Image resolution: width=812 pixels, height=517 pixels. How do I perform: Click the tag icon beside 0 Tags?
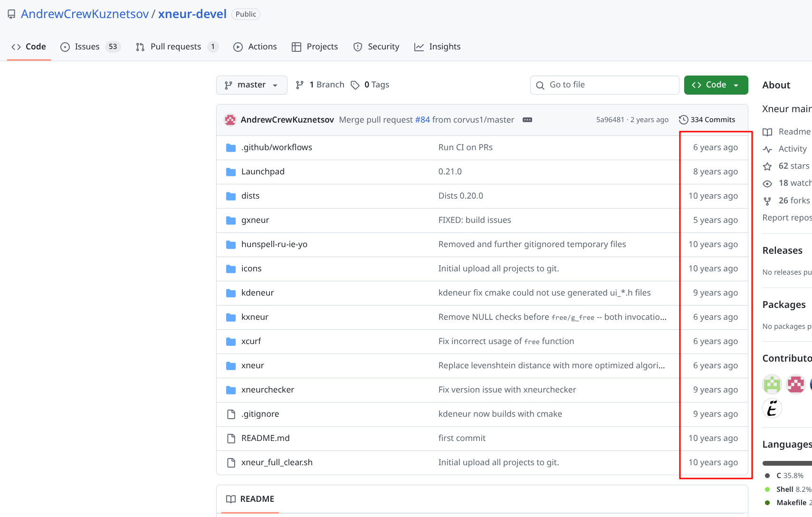[x=355, y=85]
